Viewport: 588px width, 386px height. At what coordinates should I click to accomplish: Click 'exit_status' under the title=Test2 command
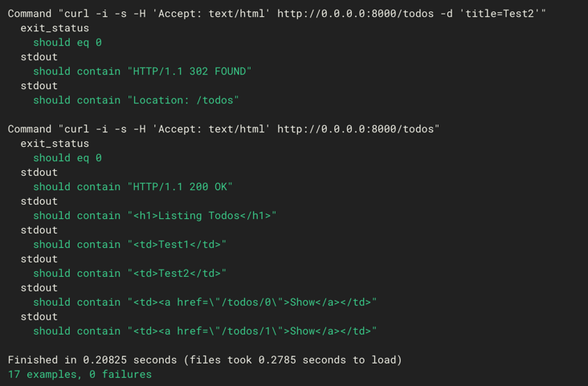click(55, 28)
